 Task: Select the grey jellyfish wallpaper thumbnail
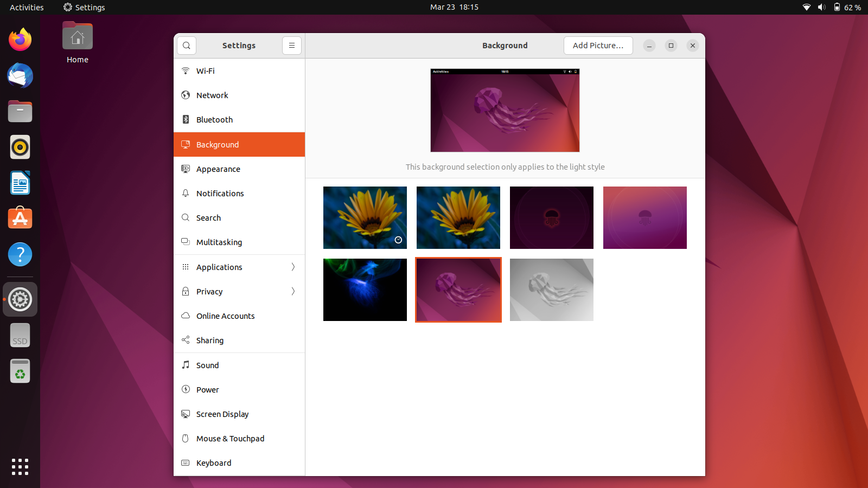click(x=552, y=290)
